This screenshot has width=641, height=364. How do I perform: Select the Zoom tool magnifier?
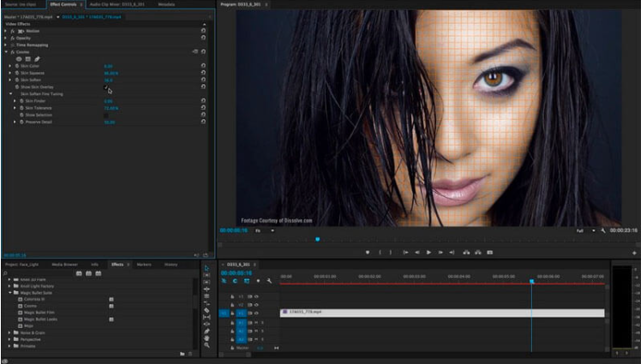pos(207,346)
